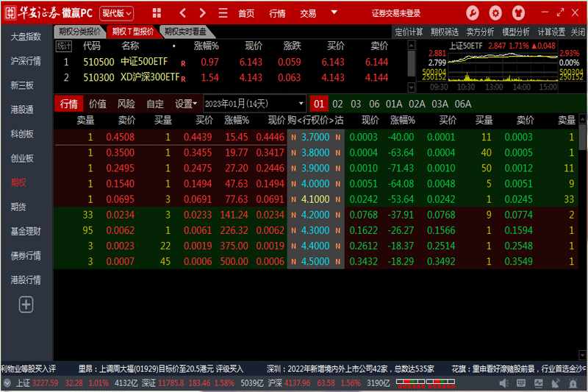The width and height of the screenshot is (588, 392).
Task: Expand the 设置 dropdown
Action: click(x=186, y=104)
